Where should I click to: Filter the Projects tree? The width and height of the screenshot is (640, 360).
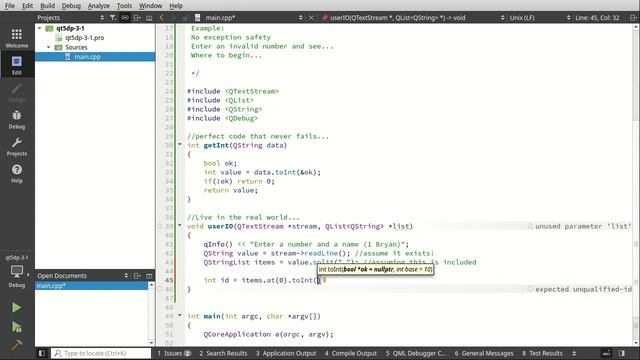coord(113,18)
